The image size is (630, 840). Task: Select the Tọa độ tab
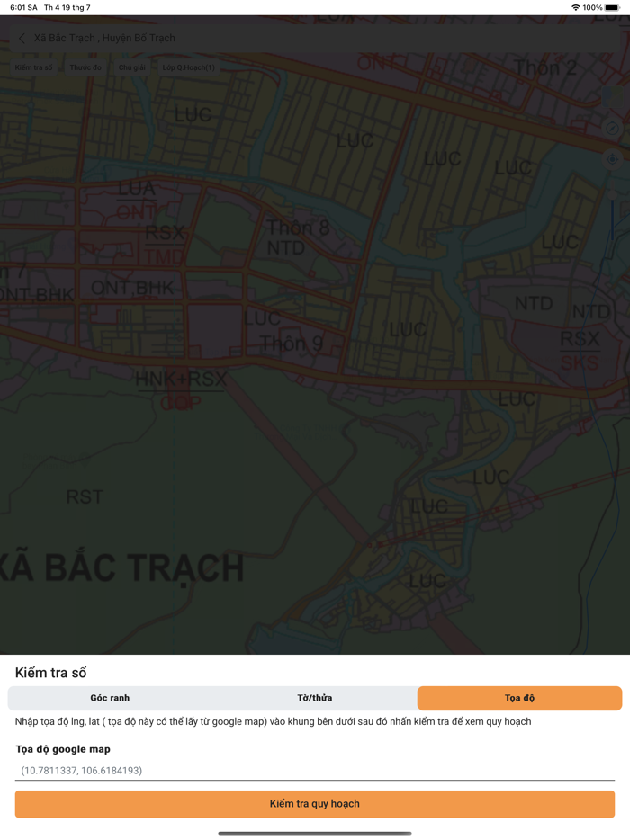(517, 697)
